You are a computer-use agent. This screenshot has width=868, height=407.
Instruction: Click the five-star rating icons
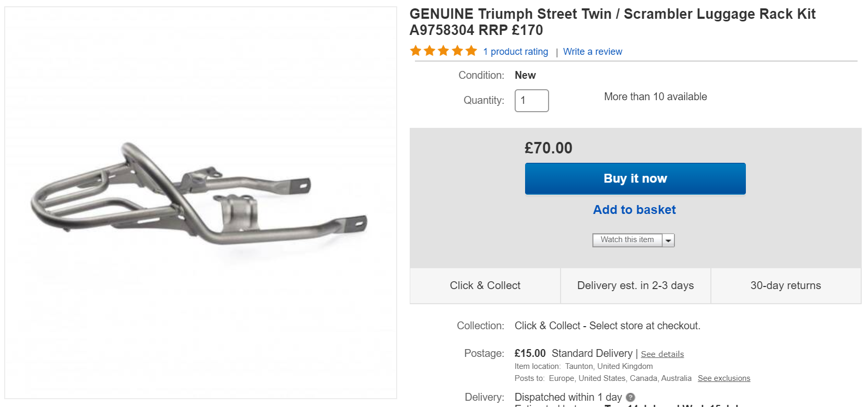443,51
